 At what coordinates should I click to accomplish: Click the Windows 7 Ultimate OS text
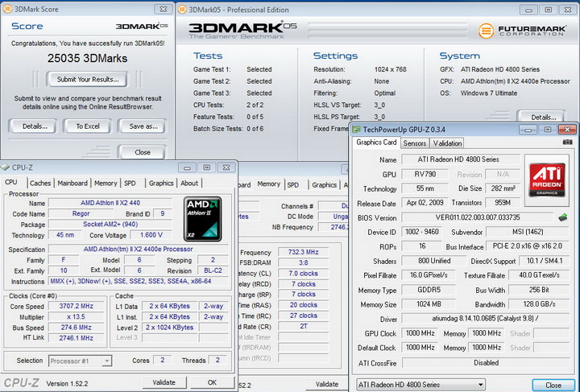click(x=489, y=93)
